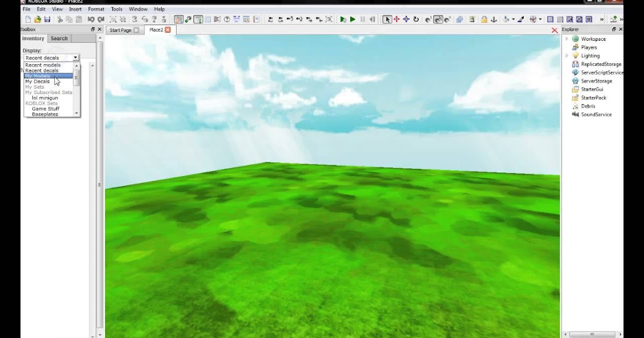The width and height of the screenshot is (644, 338).
Task: Open the Insert menu
Action: (x=76, y=9)
